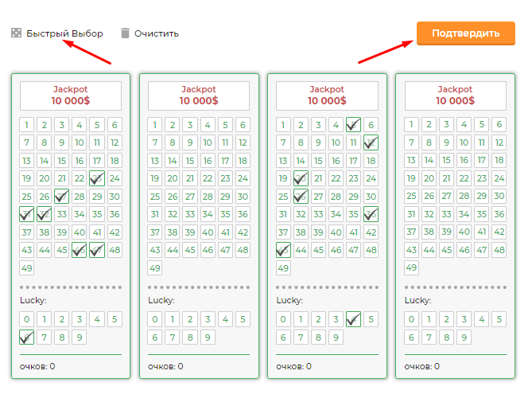
Task: Uncheck number 43 in the third ticket
Action: pyautogui.click(x=283, y=250)
